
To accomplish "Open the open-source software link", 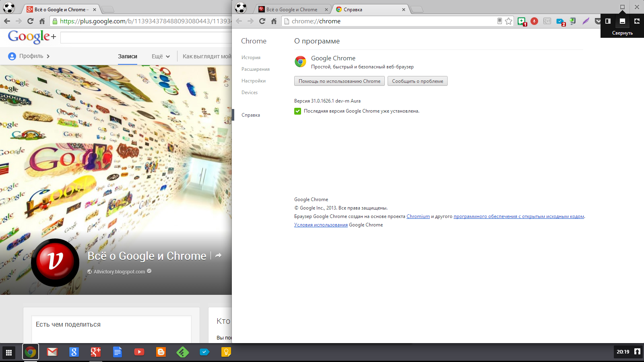I will [519, 216].
